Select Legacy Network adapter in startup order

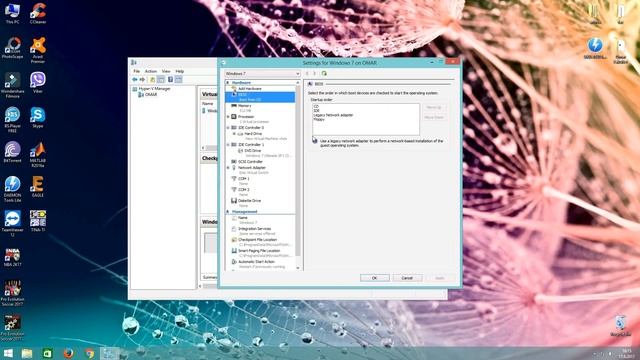coord(333,115)
